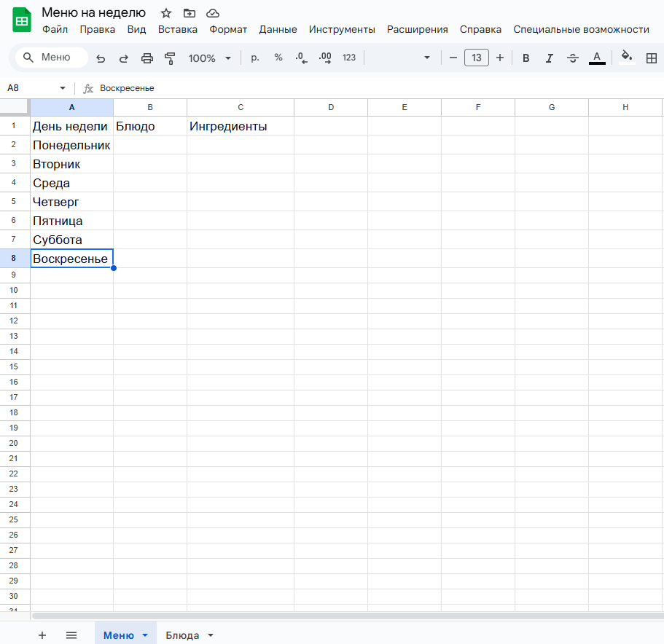Toggle strikethrough formatting
The width and height of the screenshot is (664, 644).
point(573,58)
